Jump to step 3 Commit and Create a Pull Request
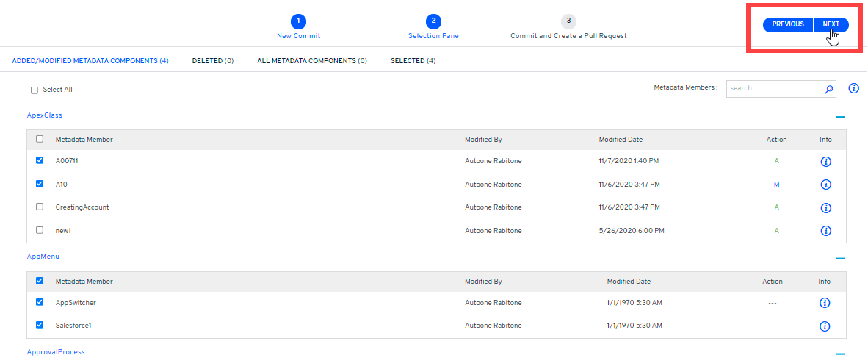 568,21
